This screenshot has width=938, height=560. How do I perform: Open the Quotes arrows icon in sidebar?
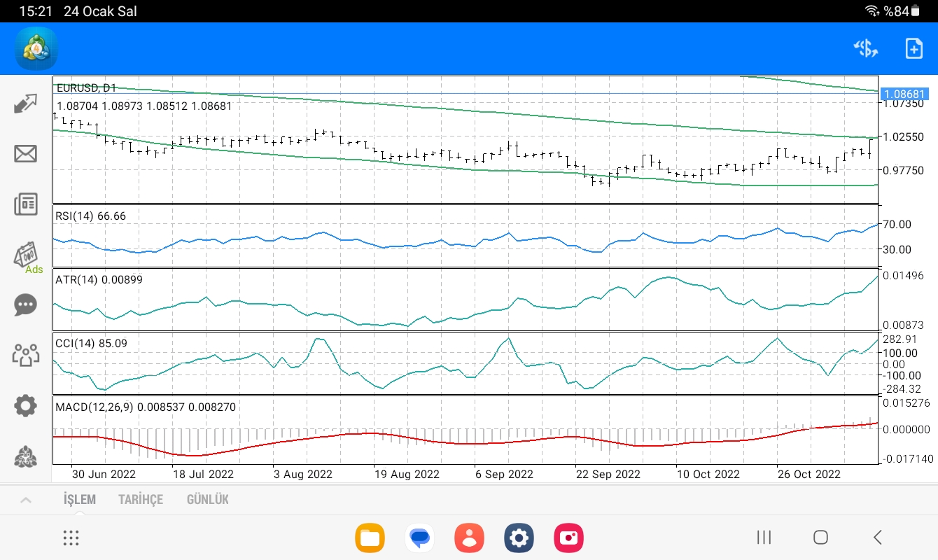(x=25, y=104)
